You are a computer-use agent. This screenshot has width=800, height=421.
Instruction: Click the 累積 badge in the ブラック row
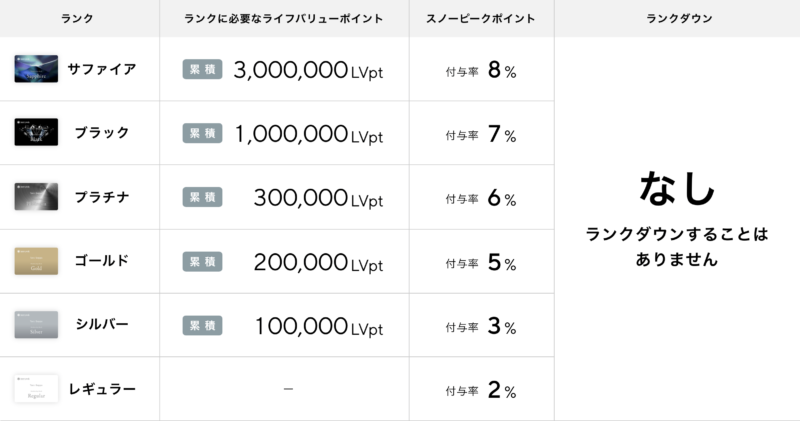(203, 133)
